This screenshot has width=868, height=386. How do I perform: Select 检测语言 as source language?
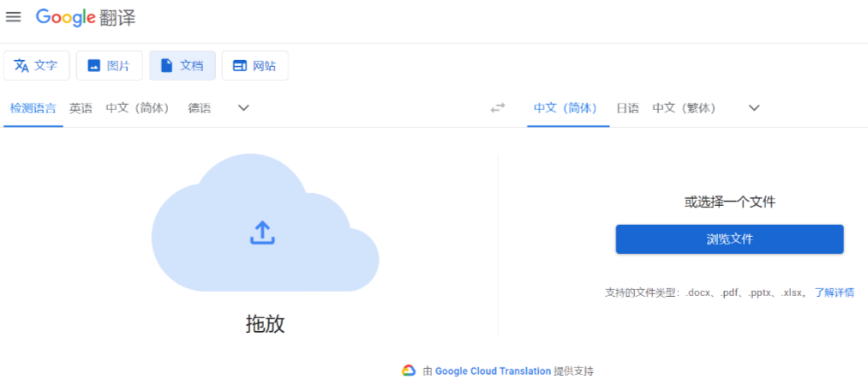pos(33,109)
